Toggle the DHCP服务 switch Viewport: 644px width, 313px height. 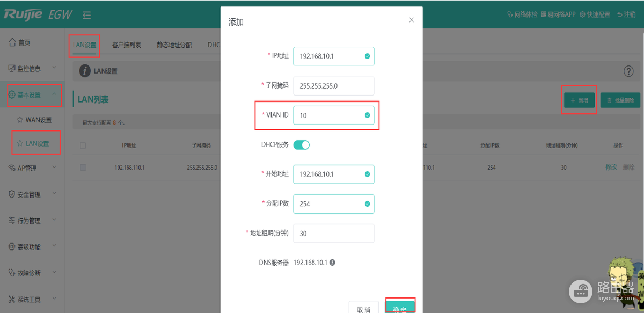point(302,145)
